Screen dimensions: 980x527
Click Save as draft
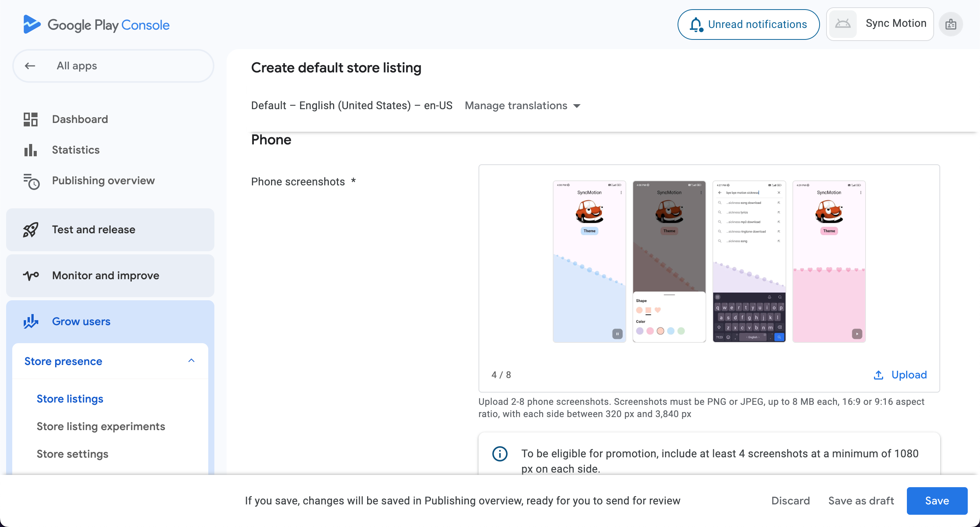click(x=861, y=501)
